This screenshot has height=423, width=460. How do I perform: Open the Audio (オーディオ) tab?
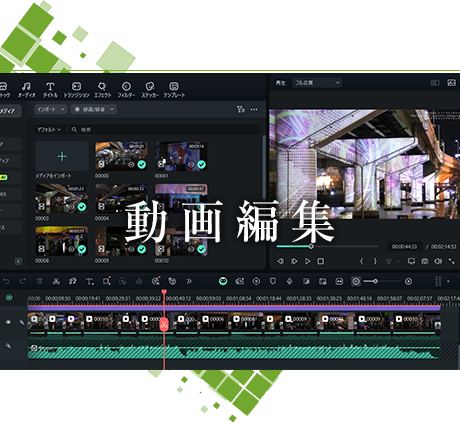point(26,90)
